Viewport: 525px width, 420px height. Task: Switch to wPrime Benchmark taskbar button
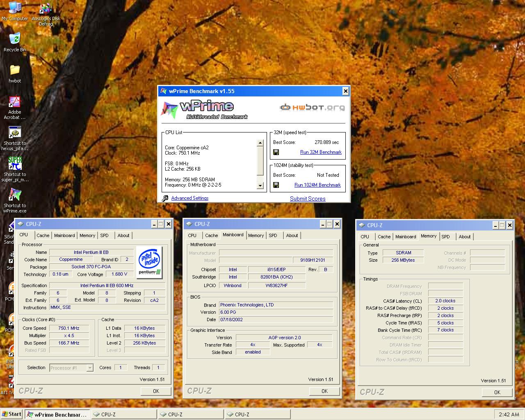pyautogui.click(x=57, y=414)
